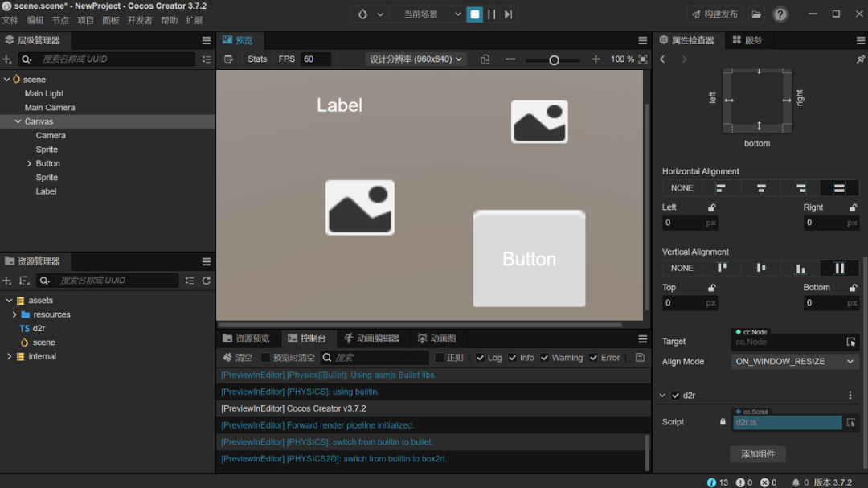Create a new asset with plus icon
868x488 pixels.
[x=6, y=281]
